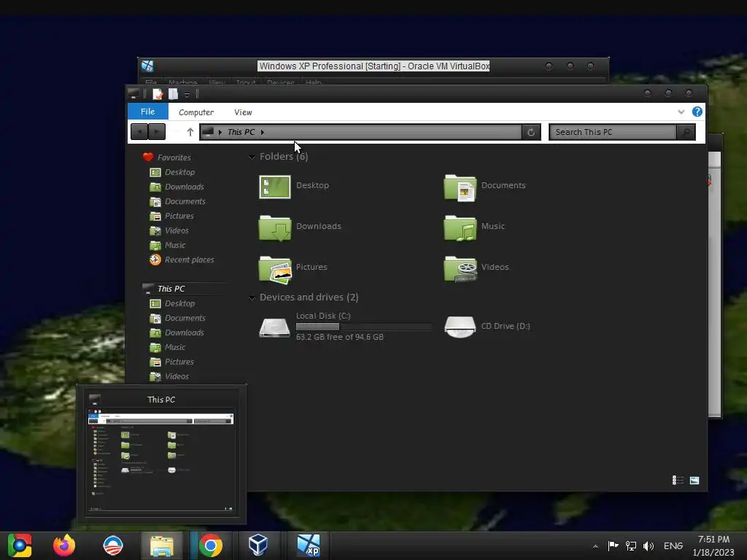The image size is (747, 560).
Task: Click the multicolor Chrome-style taskbar icon
Action: pyautogui.click(x=20, y=545)
